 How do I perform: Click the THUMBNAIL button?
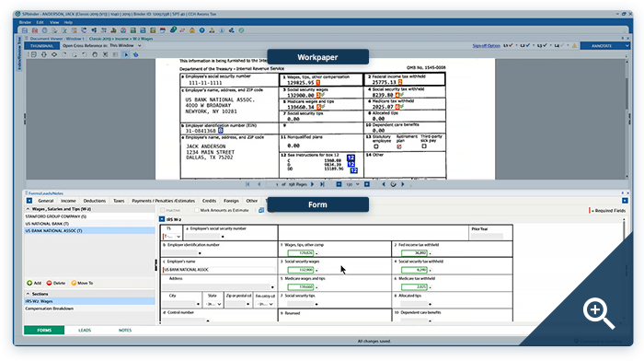[x=42, y=46]
